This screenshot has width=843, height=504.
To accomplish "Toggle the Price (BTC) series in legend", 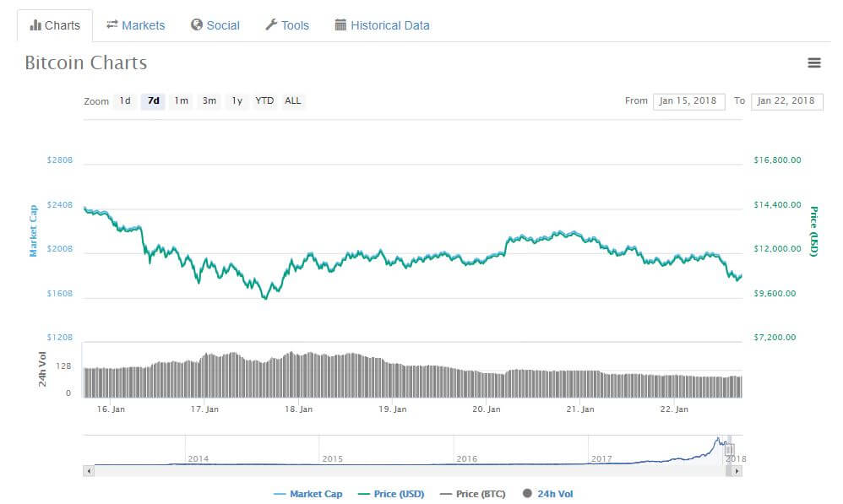I will (472, 494).
